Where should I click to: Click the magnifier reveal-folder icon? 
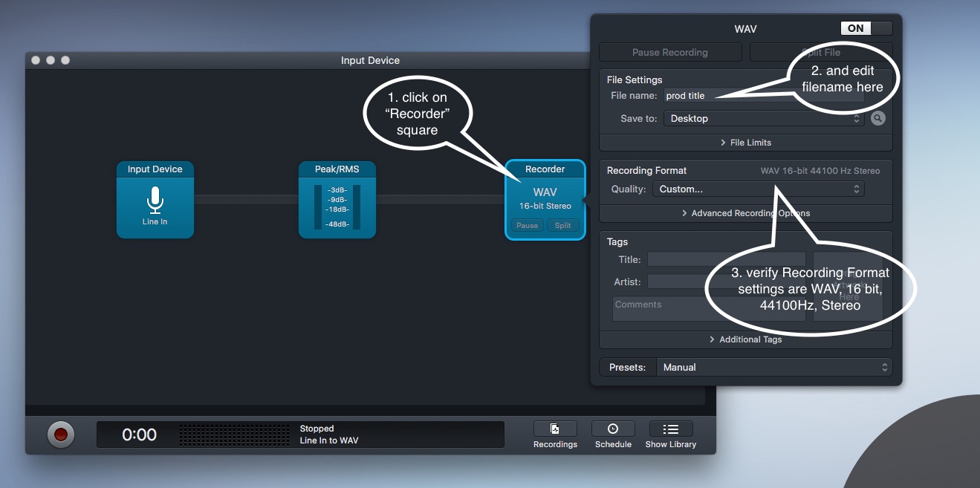coord(878,118)
